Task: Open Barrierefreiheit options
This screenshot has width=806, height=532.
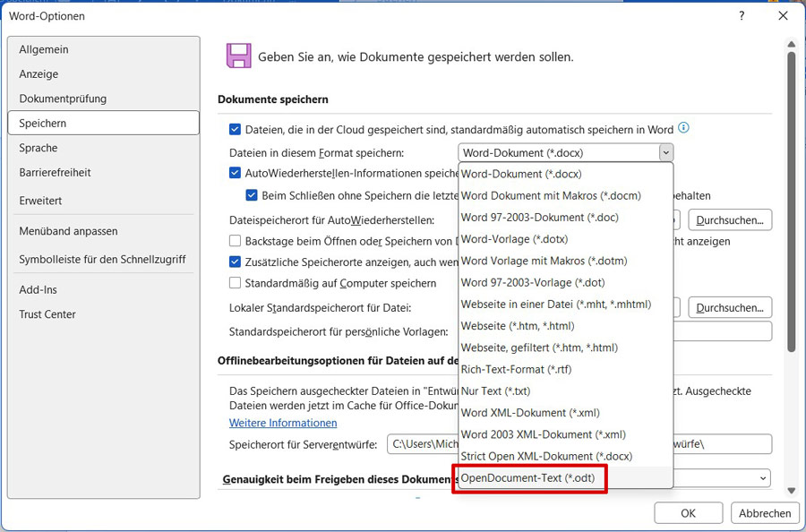Action: (x=103, y=172)
